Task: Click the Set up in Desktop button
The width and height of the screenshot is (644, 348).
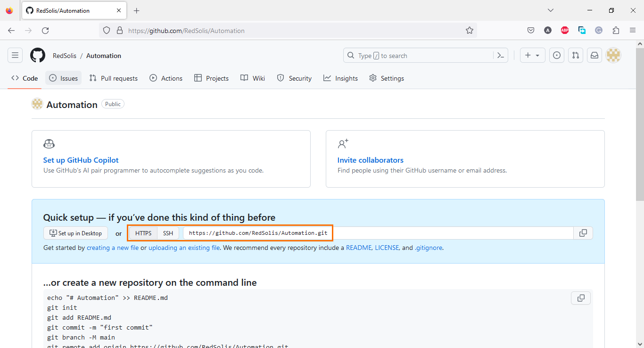Action: point(75,232)
